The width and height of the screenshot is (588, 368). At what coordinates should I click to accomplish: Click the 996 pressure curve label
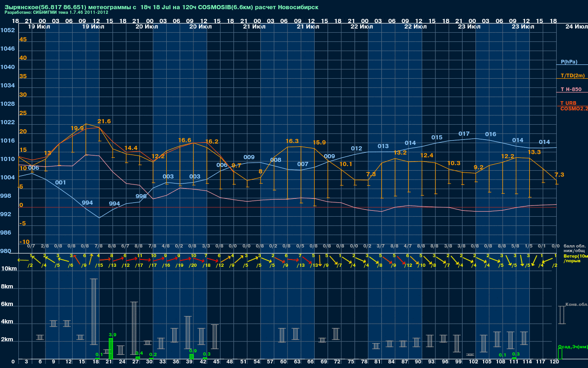click(x=141, y=196)
